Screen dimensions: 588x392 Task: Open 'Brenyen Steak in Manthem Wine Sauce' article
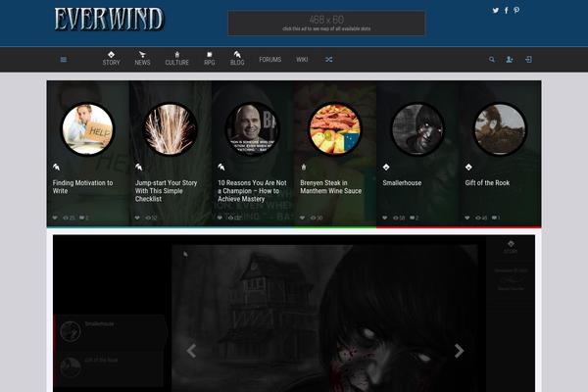(x=331, y=187)
